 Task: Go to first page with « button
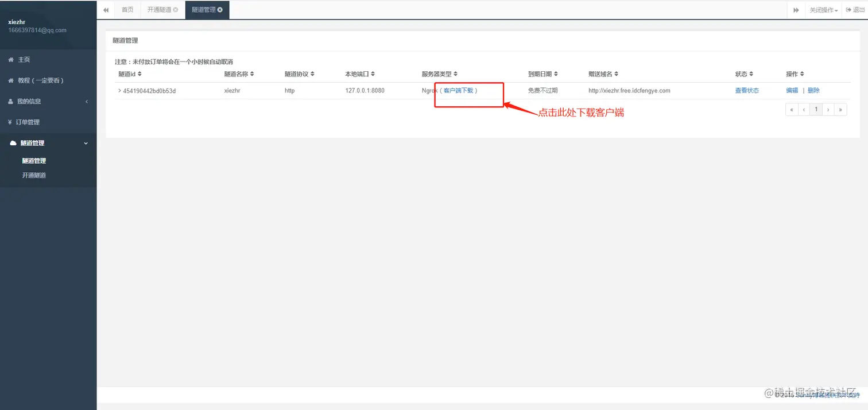click(x=792, y=109)
